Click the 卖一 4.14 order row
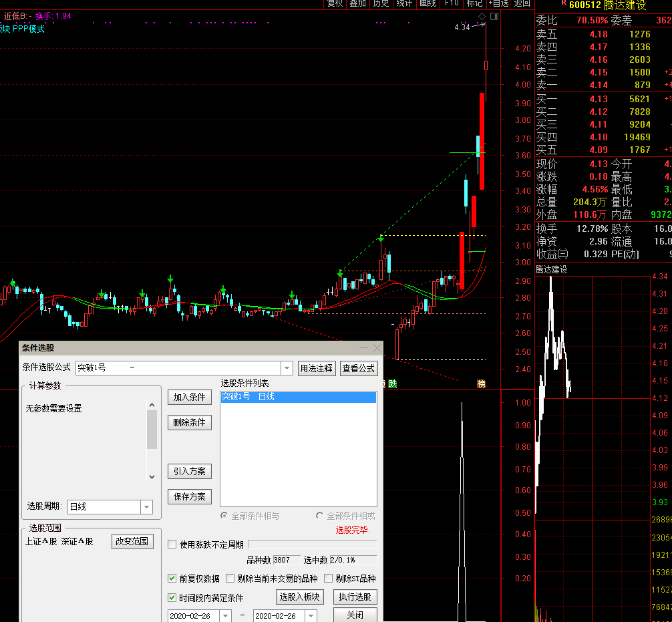 pos(604,85)
